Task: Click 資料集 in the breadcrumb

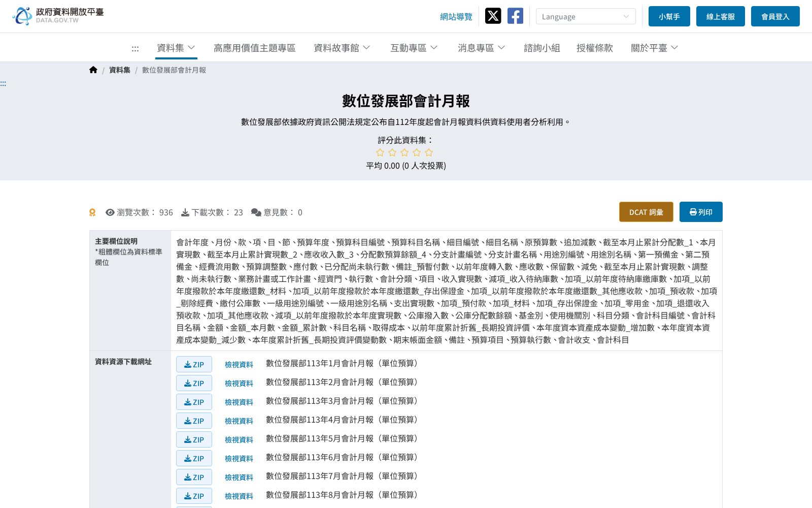Action: pyautogui.click(x=120, y=70)
